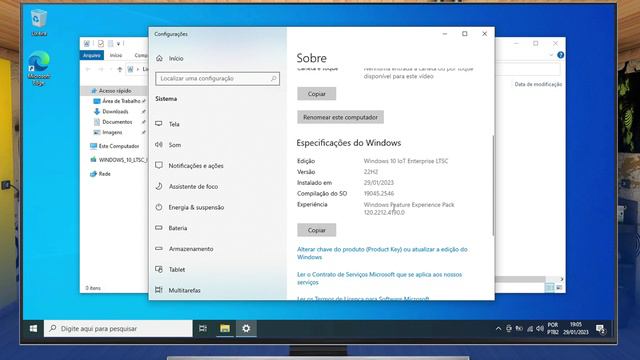Open Windows Start menu
The image size is (640, 360).
coord(33,329)
